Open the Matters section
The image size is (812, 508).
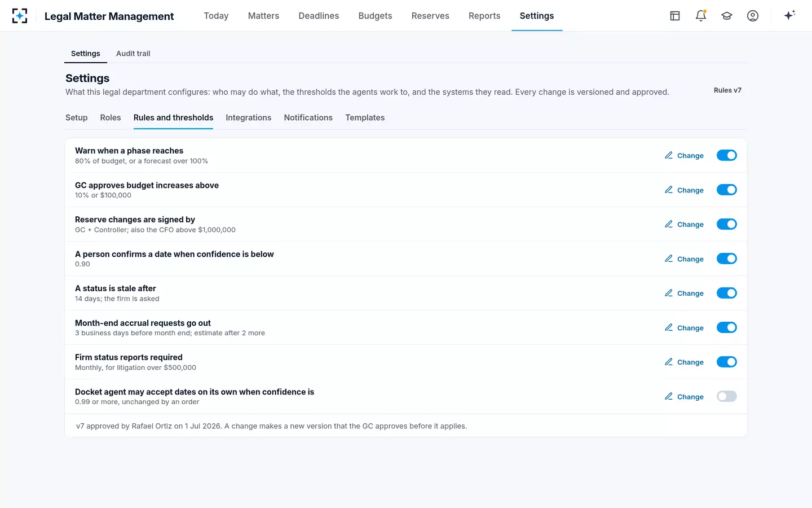(263, 16)
